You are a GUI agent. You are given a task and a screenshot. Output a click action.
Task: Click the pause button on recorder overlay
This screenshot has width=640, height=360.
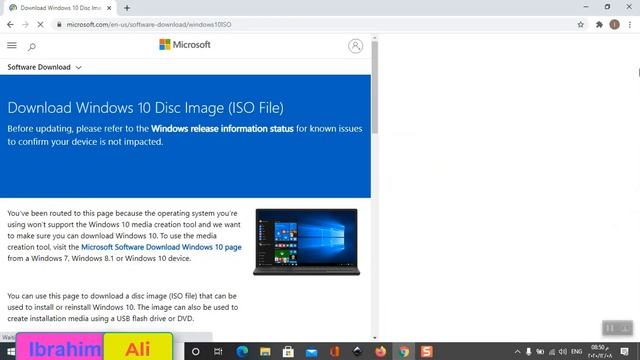pyautogui.click(x=610, y=328)
